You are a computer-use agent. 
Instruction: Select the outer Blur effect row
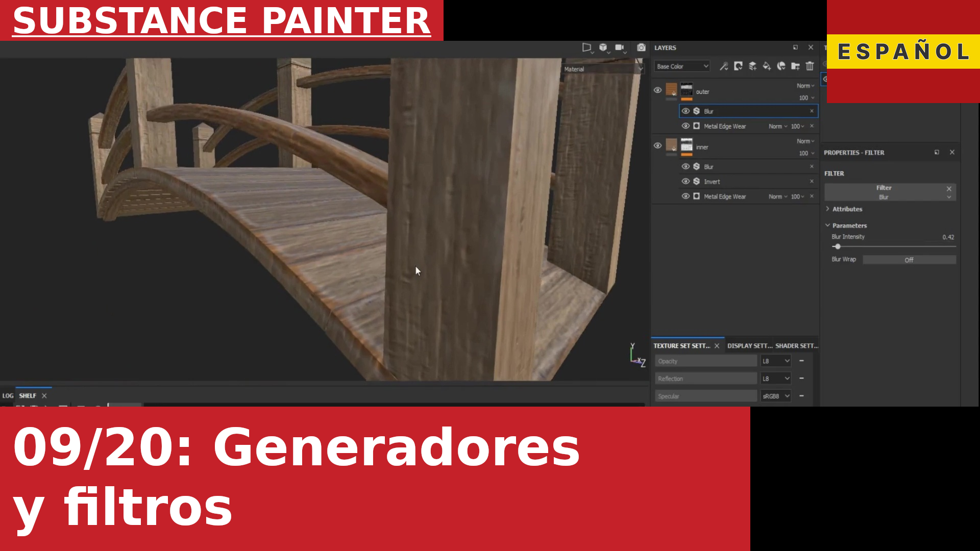pyautogui.click(x=748, y=111)
